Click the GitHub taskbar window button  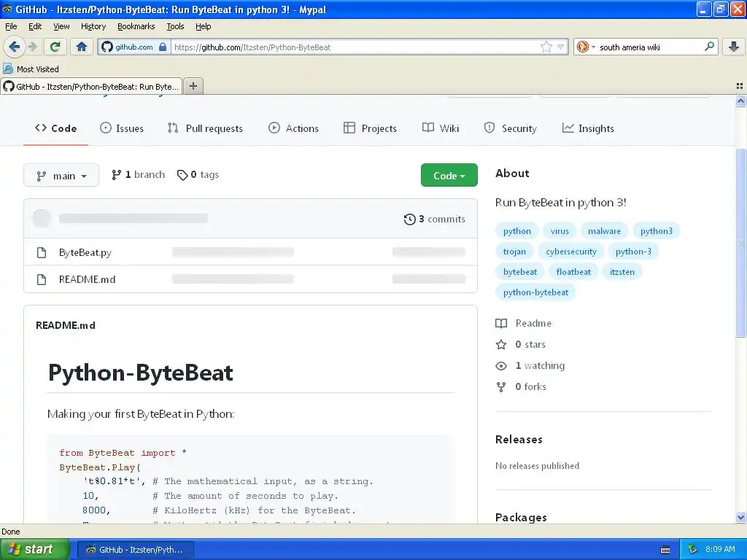click(135, 550)
